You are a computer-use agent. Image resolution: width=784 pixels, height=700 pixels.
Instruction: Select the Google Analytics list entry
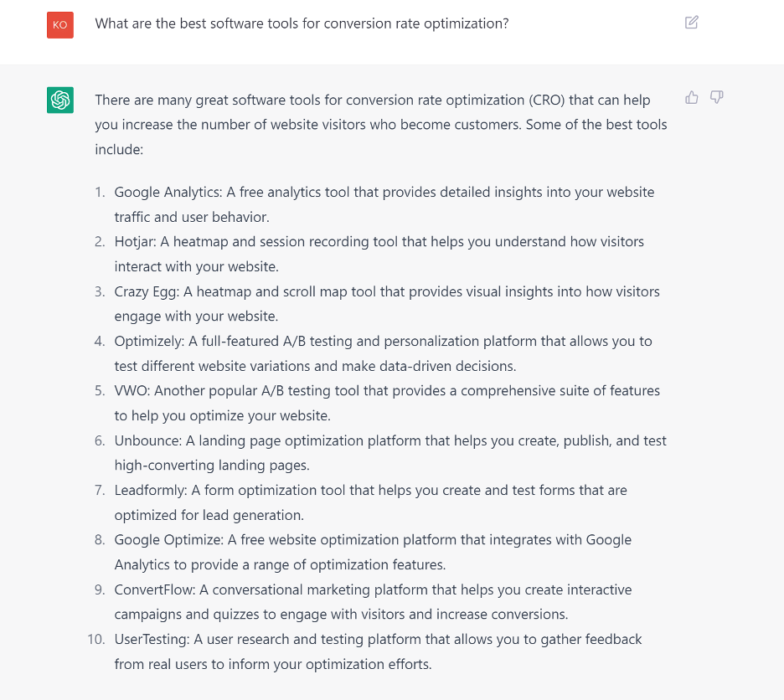384,204
